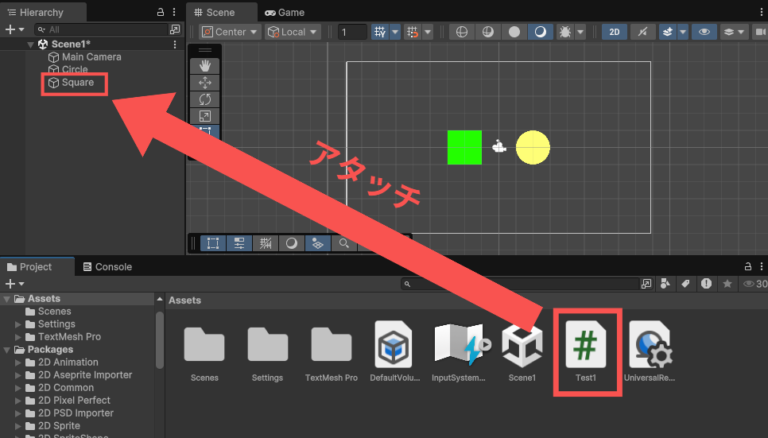The width and height of the screenshot is (768, 438).
Task: Switch to the Game tab
Action: coord(285,12)
